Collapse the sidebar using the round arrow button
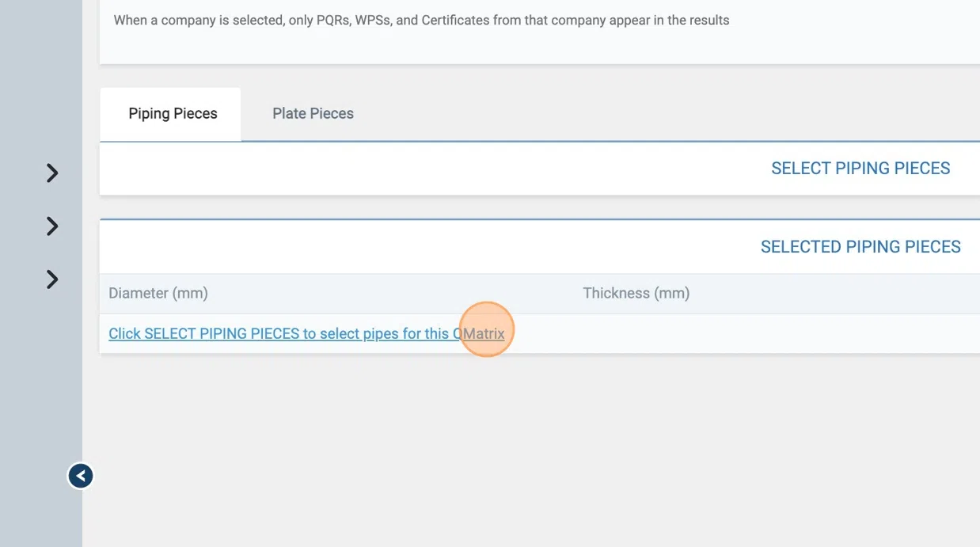Viewport: 980px width, 547px height. coord(81,476)
